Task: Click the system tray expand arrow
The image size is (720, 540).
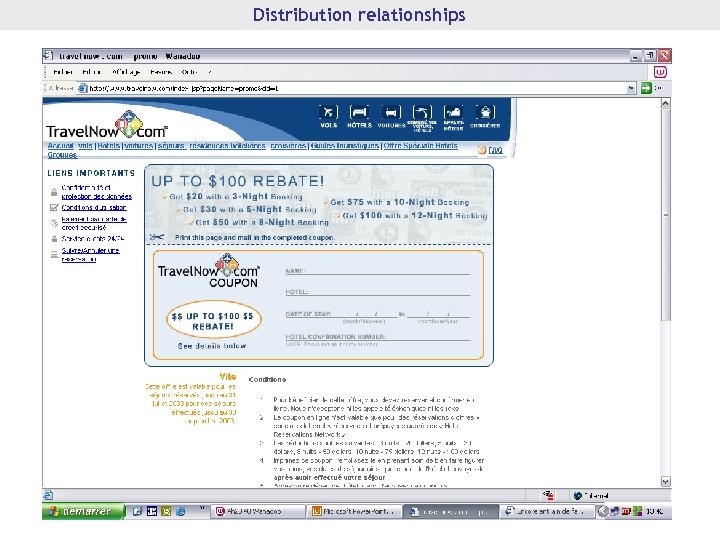Action: tap(603, 512)
